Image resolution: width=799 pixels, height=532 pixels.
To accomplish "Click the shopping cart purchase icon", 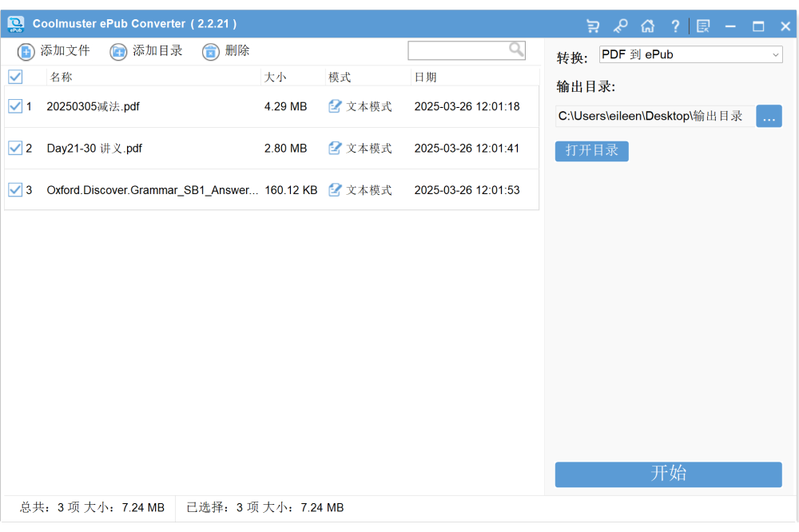I will (593, 26).
